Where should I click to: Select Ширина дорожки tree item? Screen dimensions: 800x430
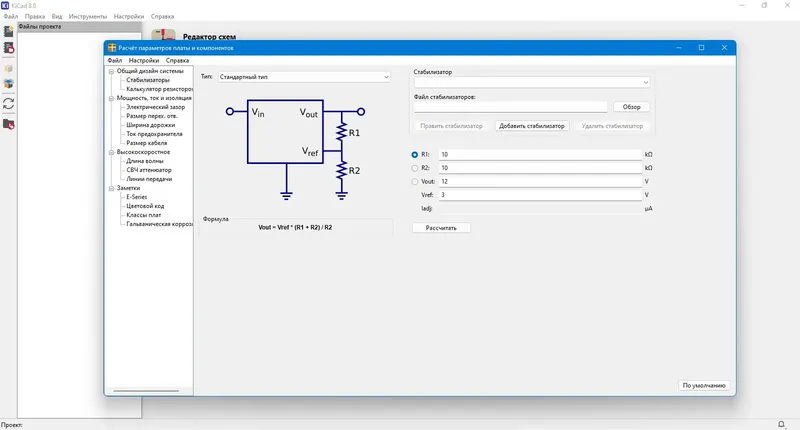click(x=151, y=125)
